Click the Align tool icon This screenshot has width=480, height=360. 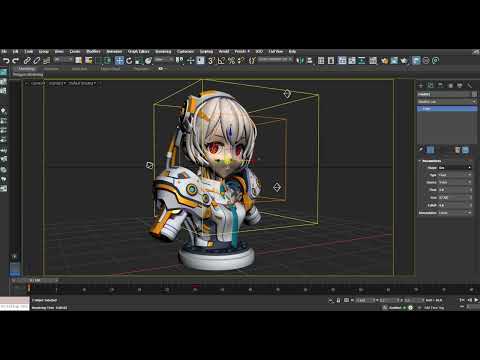[x=310, y=60]
